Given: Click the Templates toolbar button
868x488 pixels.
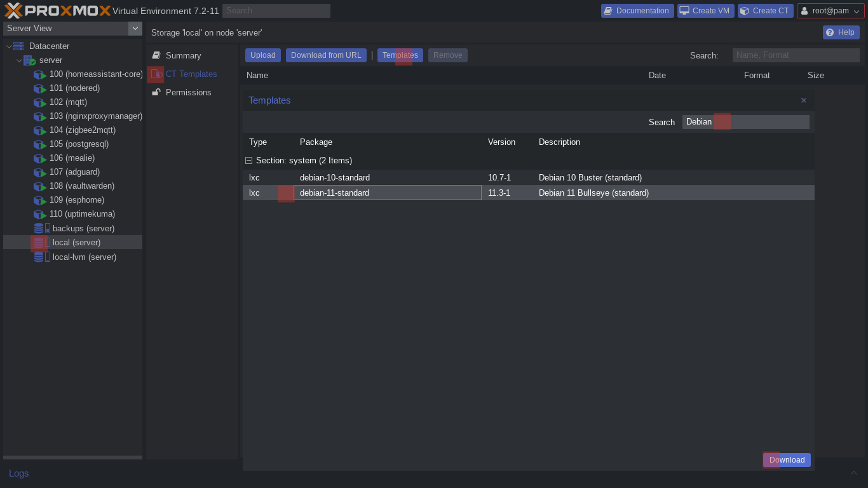Looking at the screenshot, I should coord(400,55).
